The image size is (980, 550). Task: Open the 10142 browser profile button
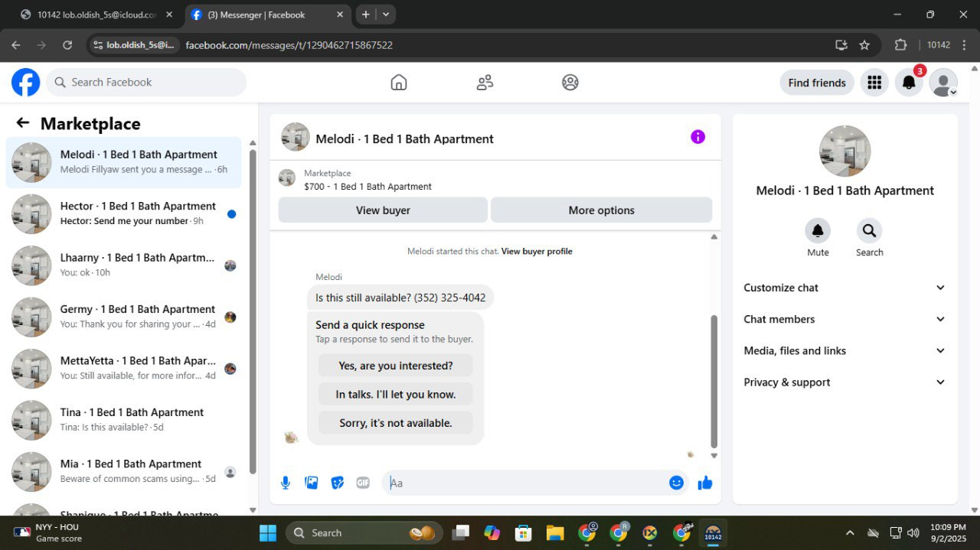coord(938,45)
